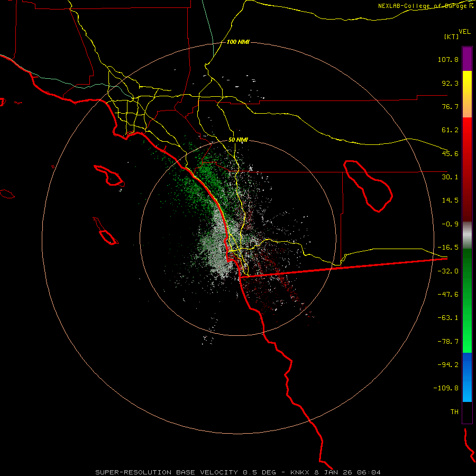Click the 107.8 value on velocity scale
The width and height of the screenshot is (476, 476).
pyautogui.click(x=448, y=59)
